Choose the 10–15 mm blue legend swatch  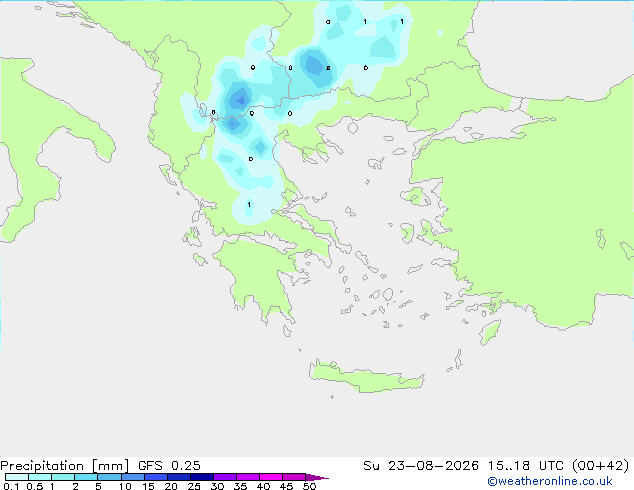coord(132,477)
